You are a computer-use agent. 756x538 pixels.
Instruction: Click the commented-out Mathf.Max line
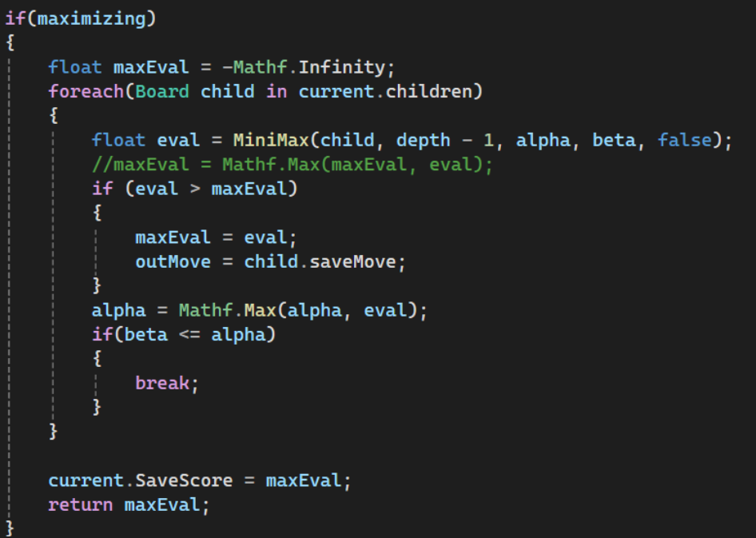point(292,165)
